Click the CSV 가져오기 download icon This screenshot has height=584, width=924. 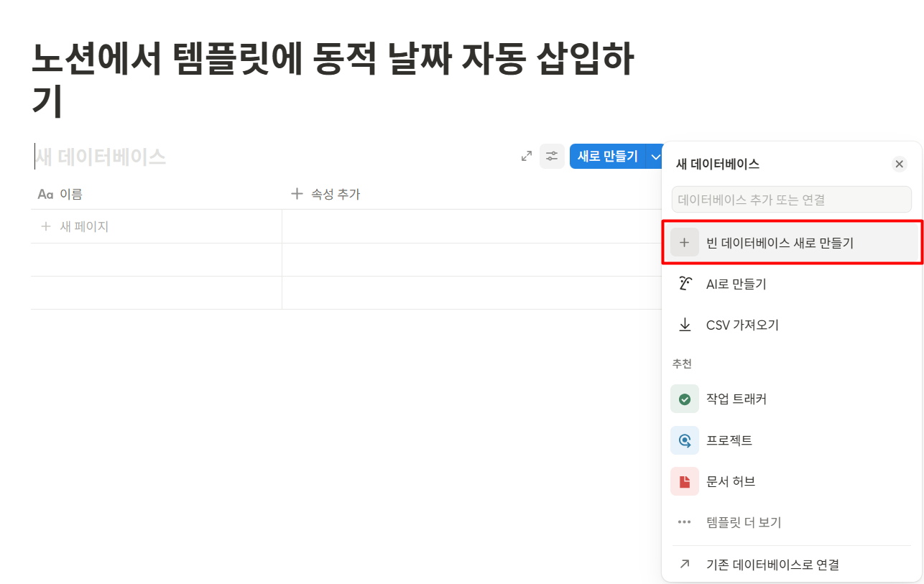tap(685, 324)
